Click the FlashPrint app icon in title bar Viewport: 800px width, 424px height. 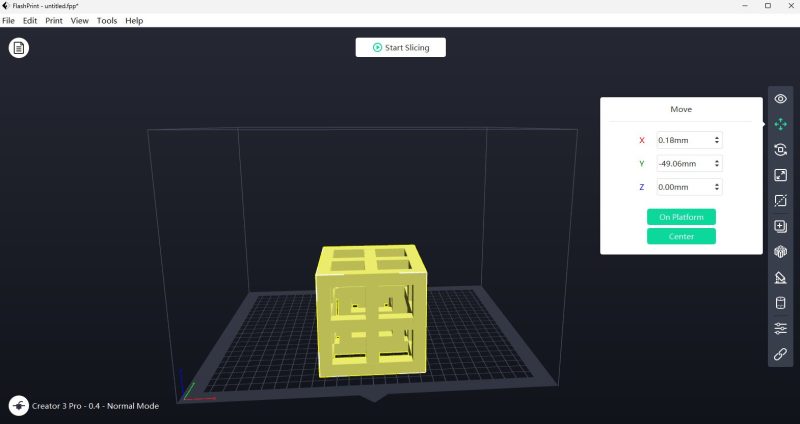(6, 6)
